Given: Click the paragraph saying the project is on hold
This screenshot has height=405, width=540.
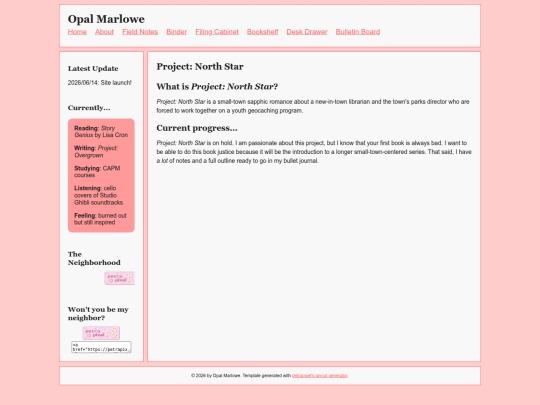Looking at the screenshot, I should [314, 152].
